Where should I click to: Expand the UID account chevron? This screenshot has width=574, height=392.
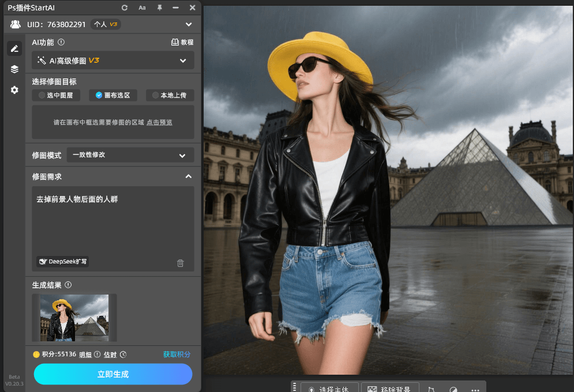coord(189,24)
